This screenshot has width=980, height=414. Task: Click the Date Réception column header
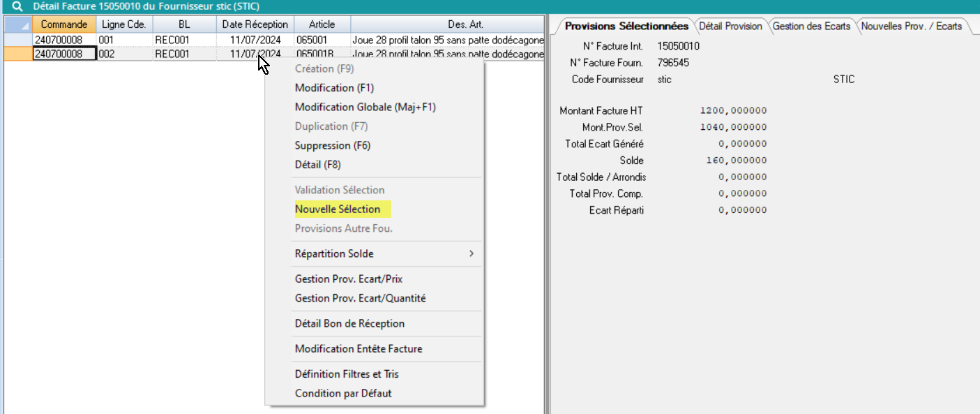click(x=255, y=24)
